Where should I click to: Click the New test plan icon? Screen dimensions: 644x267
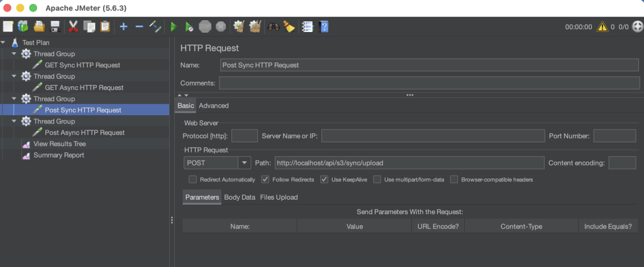coord(8,26)
